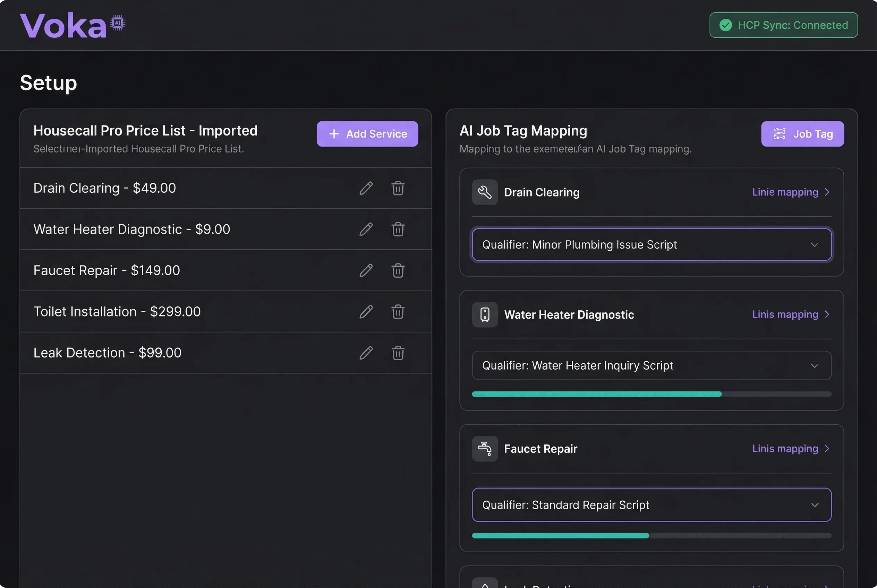Open the Minor Plumbing Issue Script qualifier dropdown
The image size is (877, 588).
pyautogui.click(x=651, y=244)
